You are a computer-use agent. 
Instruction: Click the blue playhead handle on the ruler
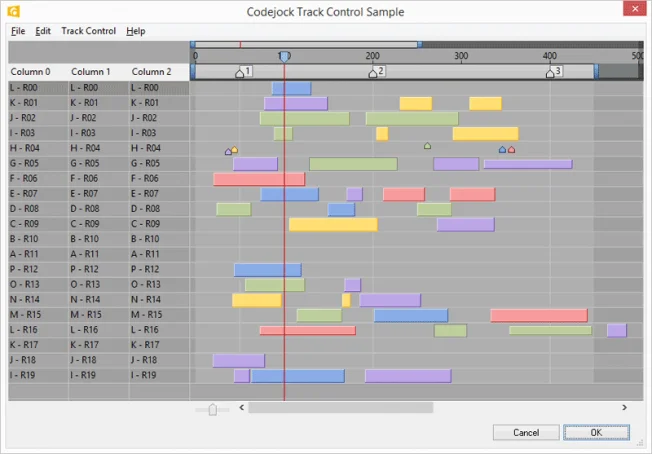click(x=284, y=57)
